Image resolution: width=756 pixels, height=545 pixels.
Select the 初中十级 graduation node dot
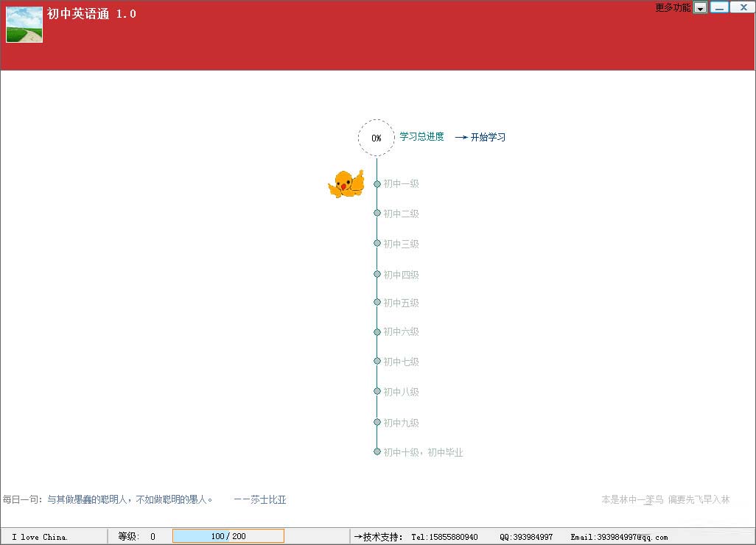coord(377,451)
